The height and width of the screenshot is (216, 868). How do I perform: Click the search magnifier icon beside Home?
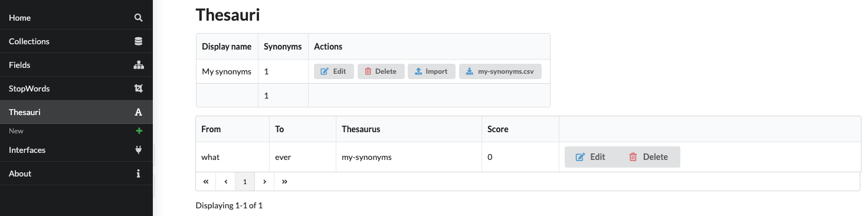pos(139,18)
